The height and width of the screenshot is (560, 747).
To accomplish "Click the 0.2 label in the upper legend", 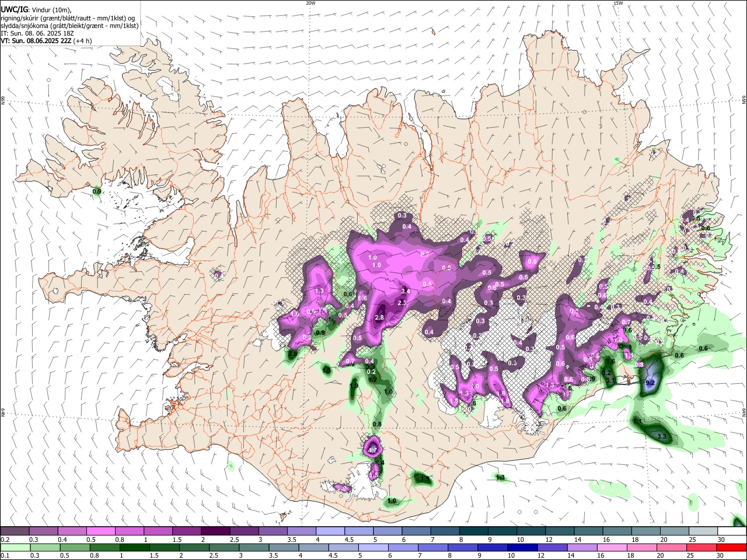I will 5,540.
